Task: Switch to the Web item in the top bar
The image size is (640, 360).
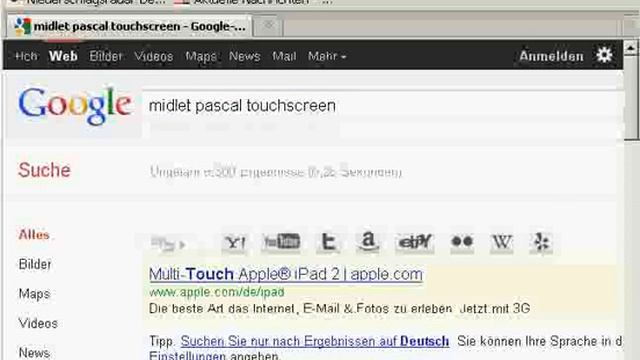Action: click(x=63, y=56)
